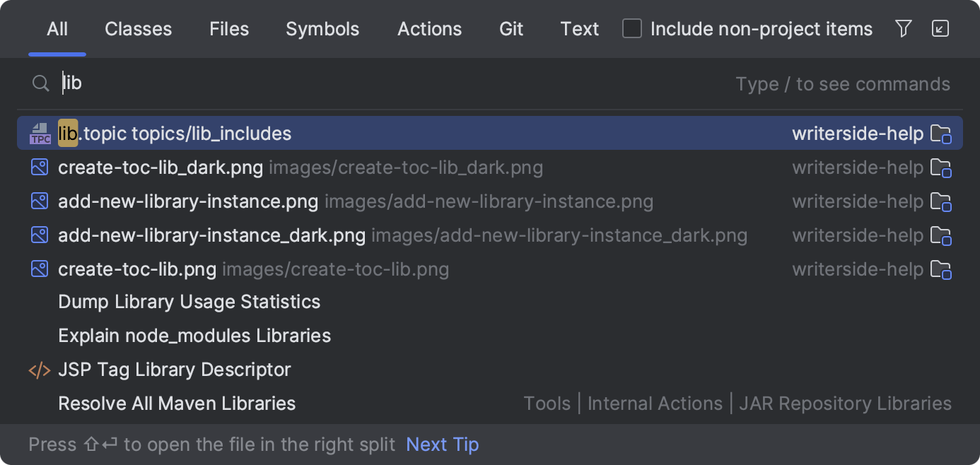Click the magnifying glass in the search field

coord(40,83)
